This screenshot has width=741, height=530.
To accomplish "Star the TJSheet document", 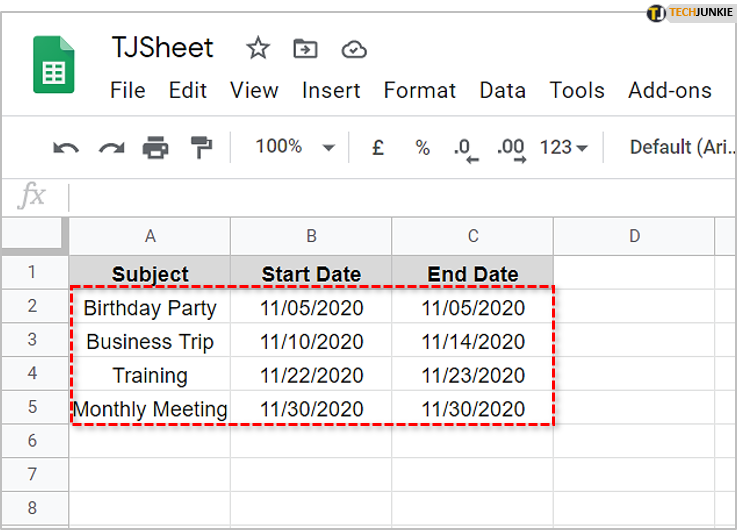I will [258, 48].
